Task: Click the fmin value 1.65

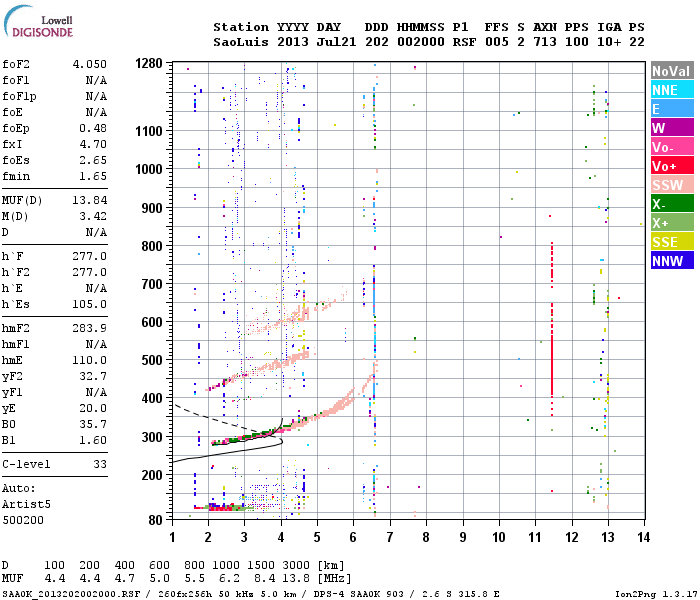Action: pyautogui.click(x=93, y=176)
